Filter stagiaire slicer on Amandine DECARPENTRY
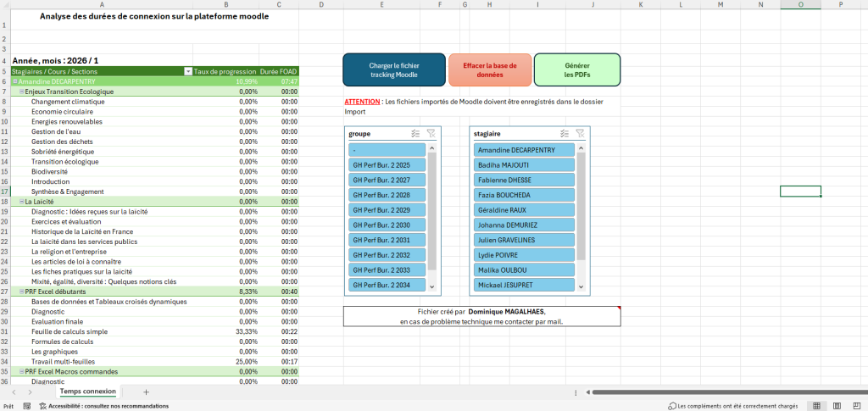The height and width of the screenshot is (411, 868). (x=524, y=150)
